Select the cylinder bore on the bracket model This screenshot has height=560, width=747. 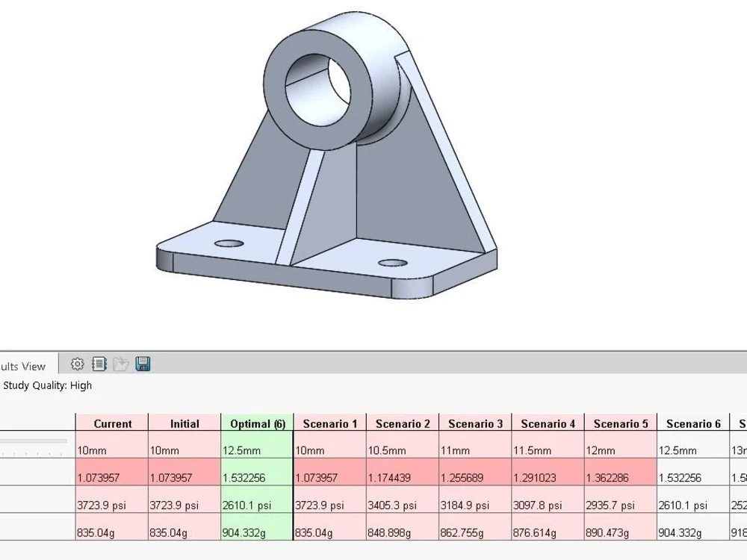click(317, 90)
